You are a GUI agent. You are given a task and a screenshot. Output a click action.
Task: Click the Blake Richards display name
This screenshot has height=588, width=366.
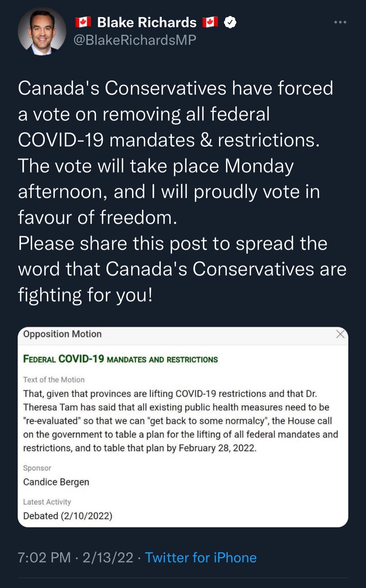pos(147,22)
